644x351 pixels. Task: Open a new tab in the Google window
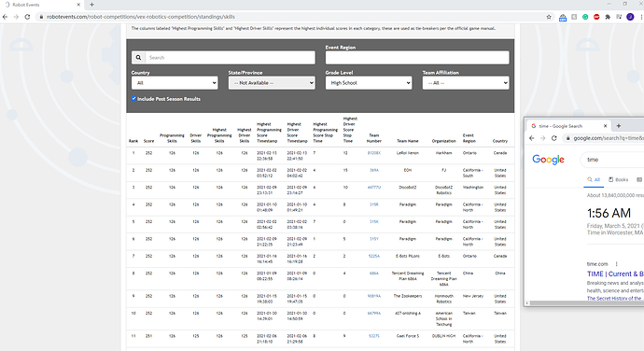[x=619, y=126]
